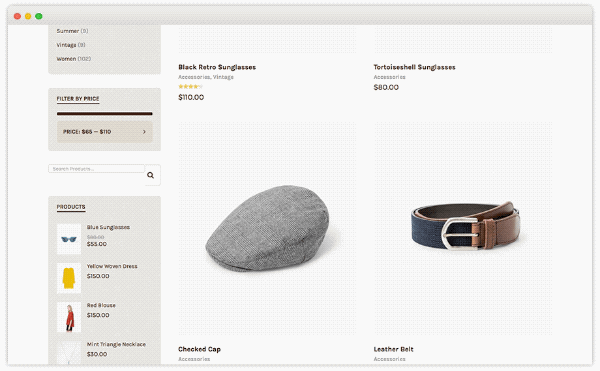The height and width of the screenshot is (371, 600).
Task: Click the Checked Cap product image
Action: [267, 228]
